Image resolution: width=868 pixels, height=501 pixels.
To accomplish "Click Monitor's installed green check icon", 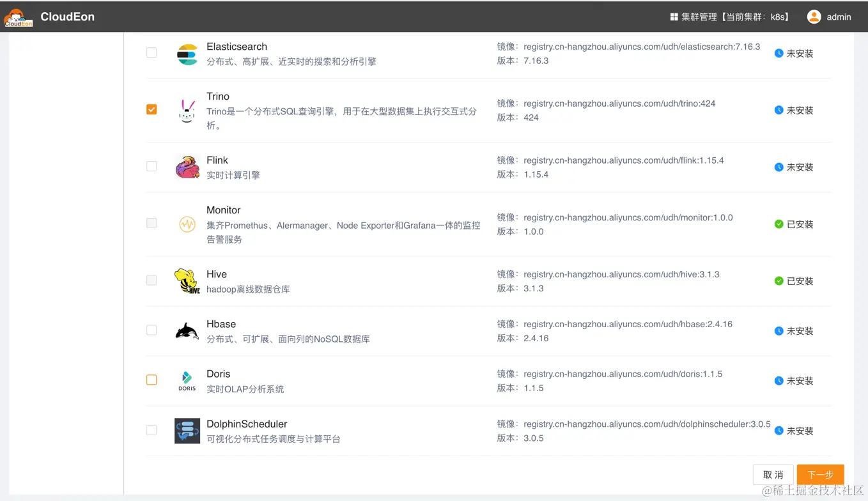I will pyautogui.click(x=779, y=224).
